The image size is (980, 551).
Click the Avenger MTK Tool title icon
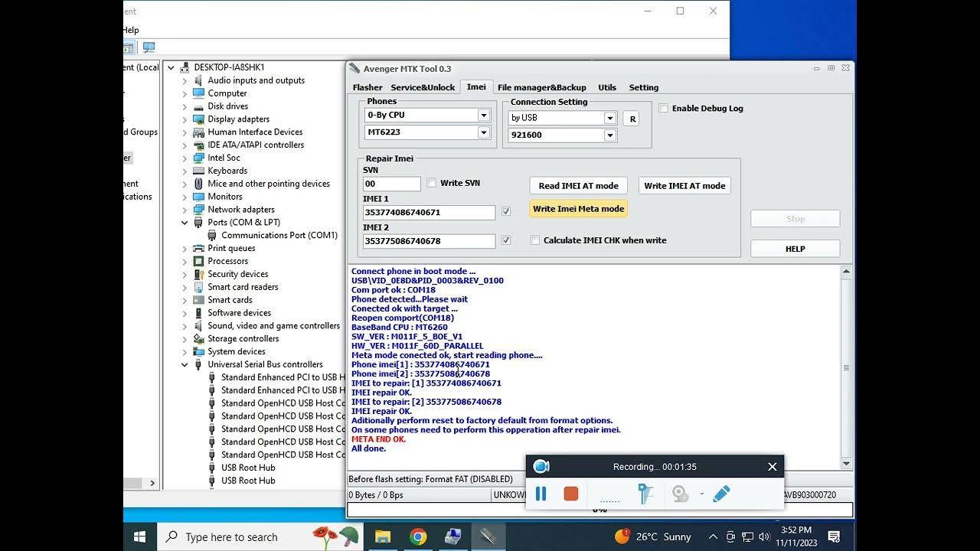coord(354,68)
